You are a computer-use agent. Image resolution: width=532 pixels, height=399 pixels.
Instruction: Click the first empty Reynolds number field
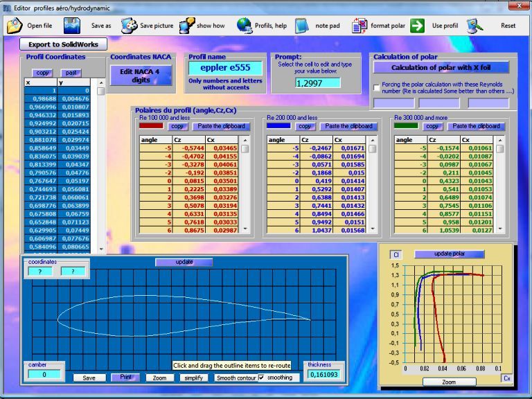tap(393, 103)
